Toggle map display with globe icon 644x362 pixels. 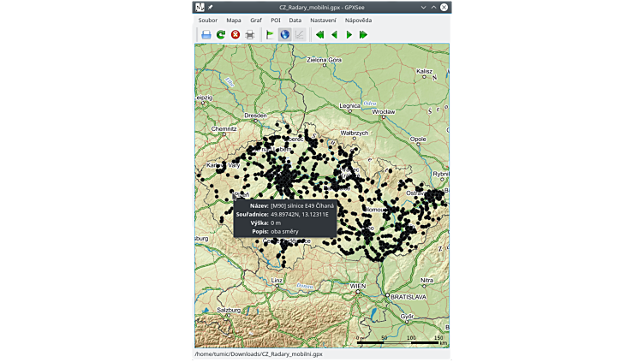[x=284, y=35]
